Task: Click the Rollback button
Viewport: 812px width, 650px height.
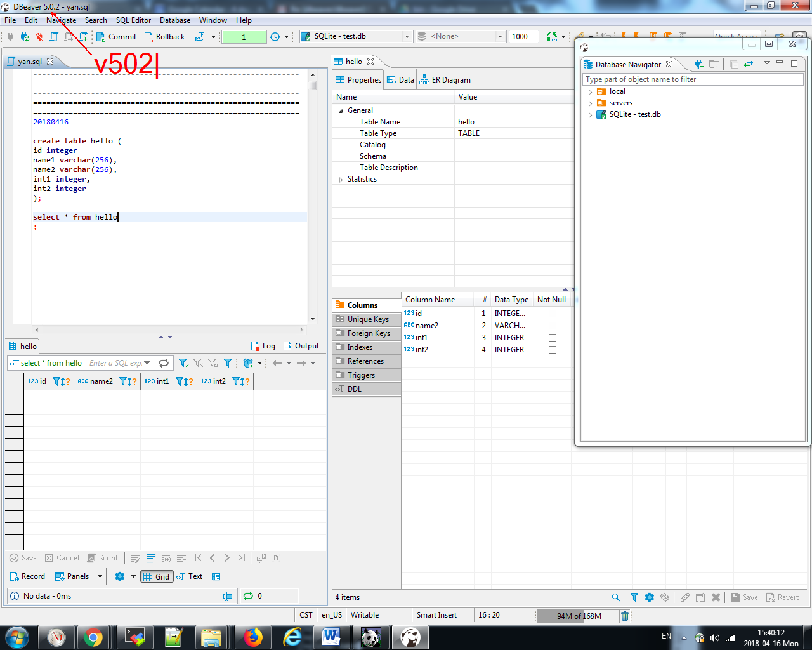Action: (164, 37)
